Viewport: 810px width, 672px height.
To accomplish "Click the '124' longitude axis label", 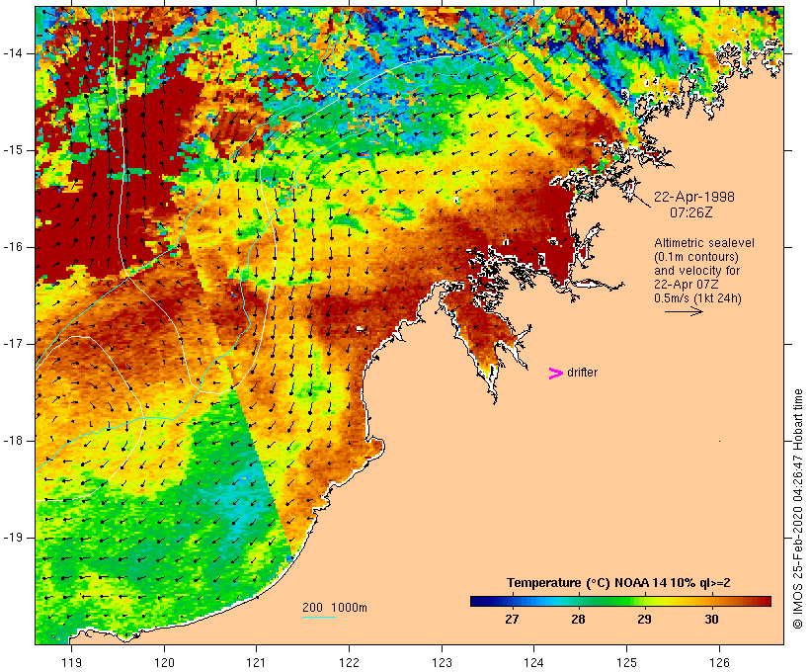I will pos(534,662).
